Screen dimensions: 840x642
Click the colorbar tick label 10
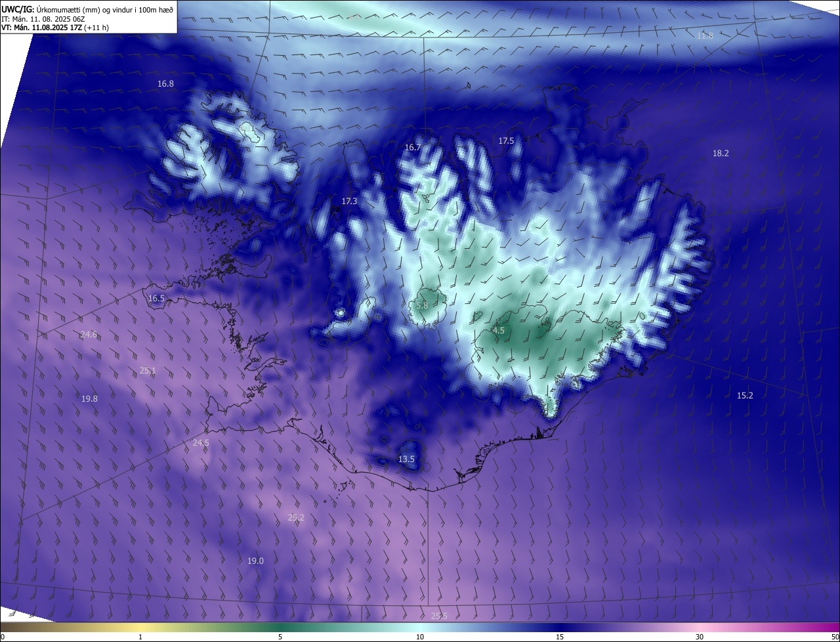point(420,637)
